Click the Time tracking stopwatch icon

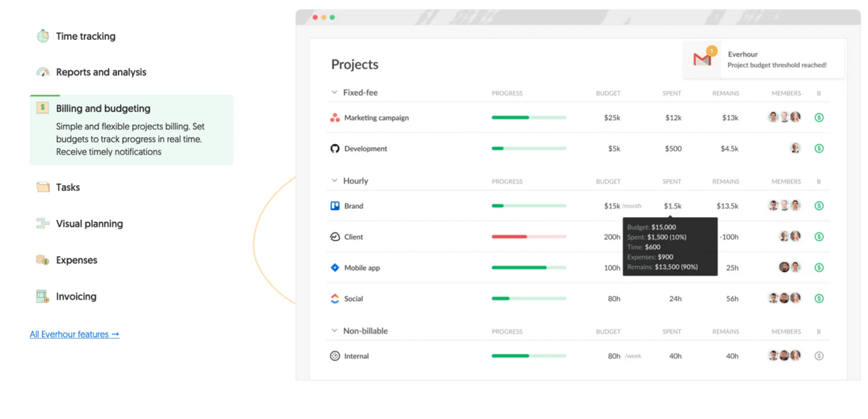pyautogui.click(x=43, y=36)
